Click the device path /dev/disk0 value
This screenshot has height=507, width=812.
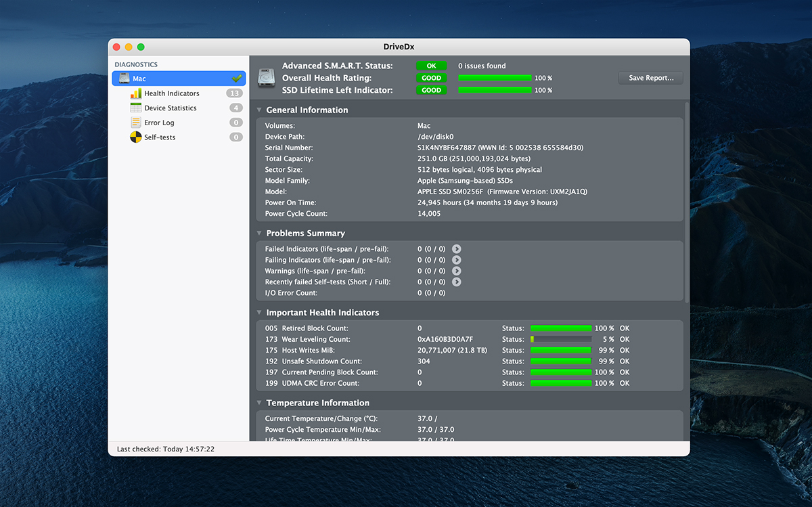tap(436, 137)
